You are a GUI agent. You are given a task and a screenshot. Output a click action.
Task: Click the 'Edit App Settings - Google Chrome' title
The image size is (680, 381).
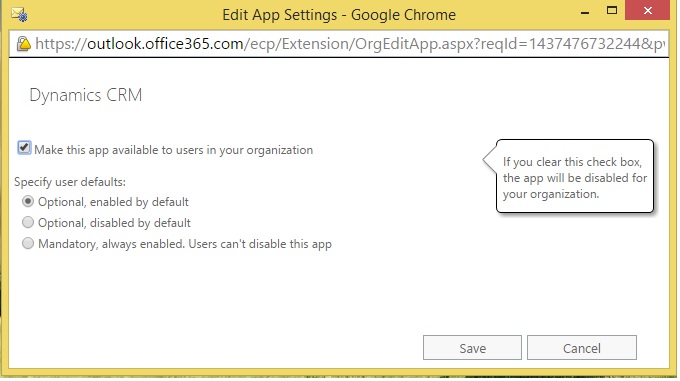[x=339, y=15]
